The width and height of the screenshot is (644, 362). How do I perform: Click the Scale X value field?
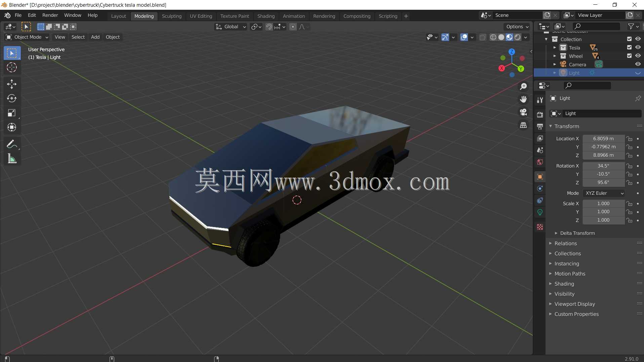(603, 204)
